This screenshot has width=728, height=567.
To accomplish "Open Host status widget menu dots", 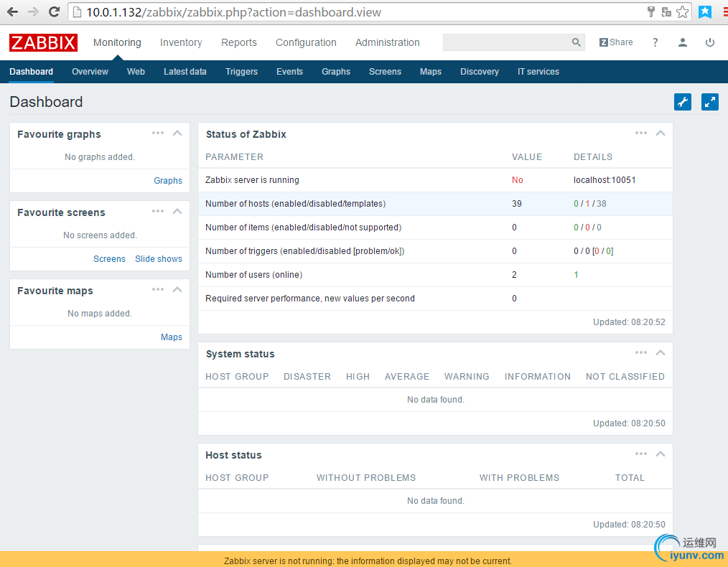I will [x=641, y=454].
